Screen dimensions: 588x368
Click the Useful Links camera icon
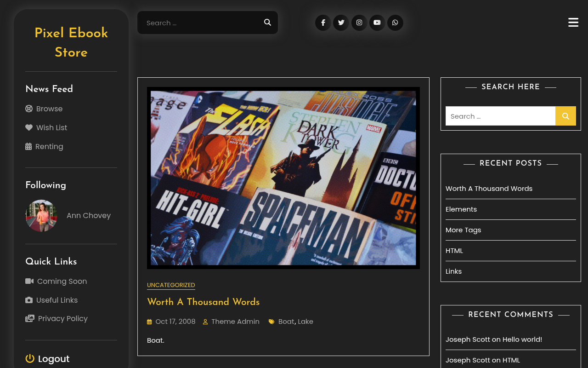[29, 300]
